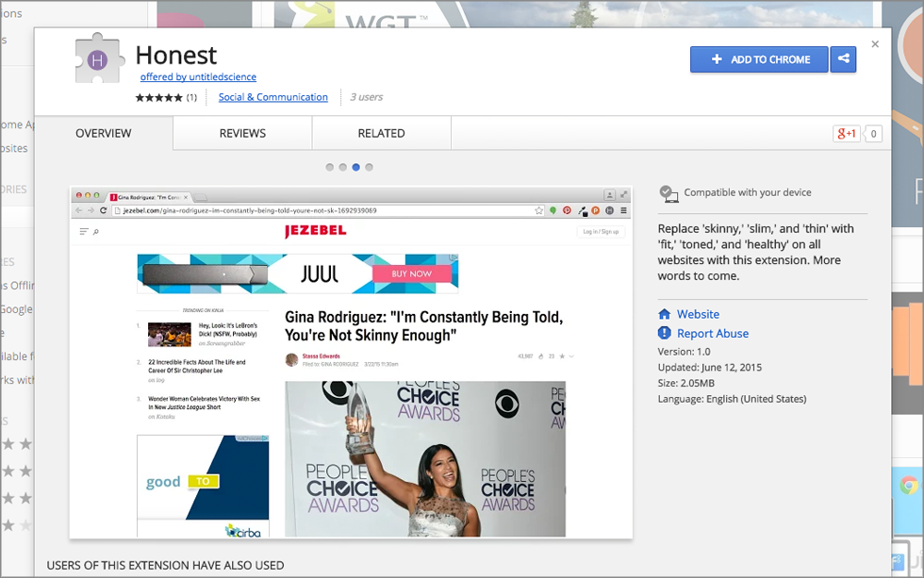924x578 pixels.
Task: Switch to the Overview tab
Action: click(x=104, y=133)
